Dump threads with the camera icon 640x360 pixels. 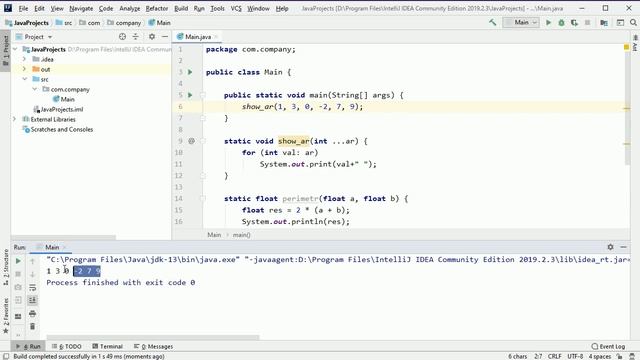pyautogui.click(x=18, y=287)
